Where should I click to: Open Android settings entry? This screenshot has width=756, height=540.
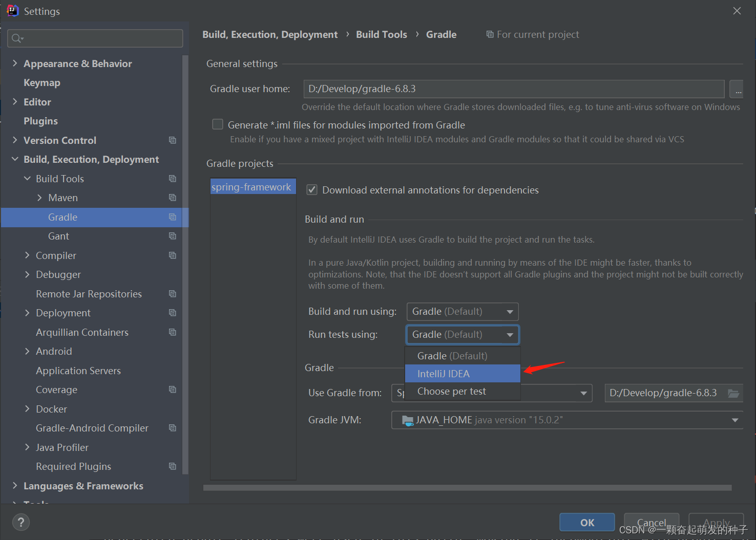(x=54, y=351)
